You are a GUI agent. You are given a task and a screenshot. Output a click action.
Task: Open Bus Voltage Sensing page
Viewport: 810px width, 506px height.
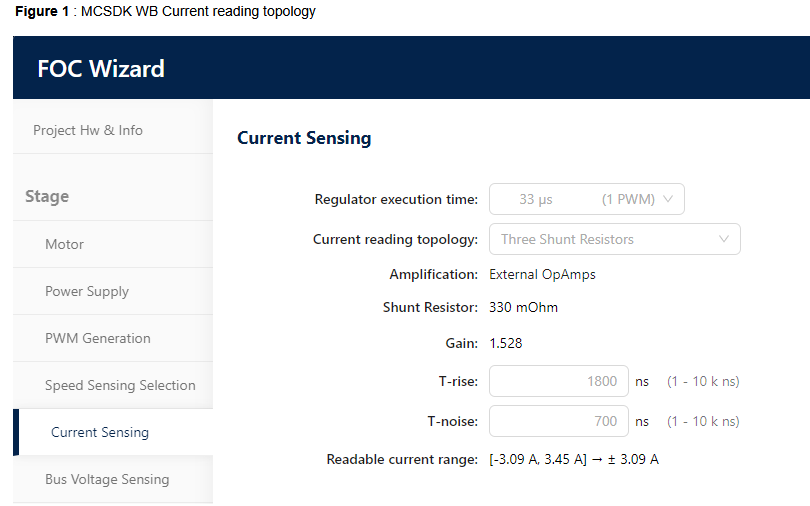point(107,479)
